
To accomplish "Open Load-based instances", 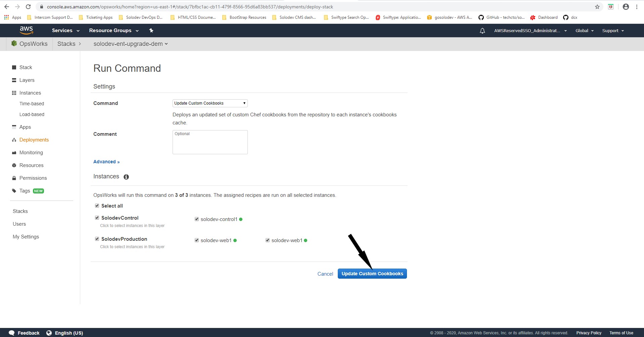I will [32, 114].
